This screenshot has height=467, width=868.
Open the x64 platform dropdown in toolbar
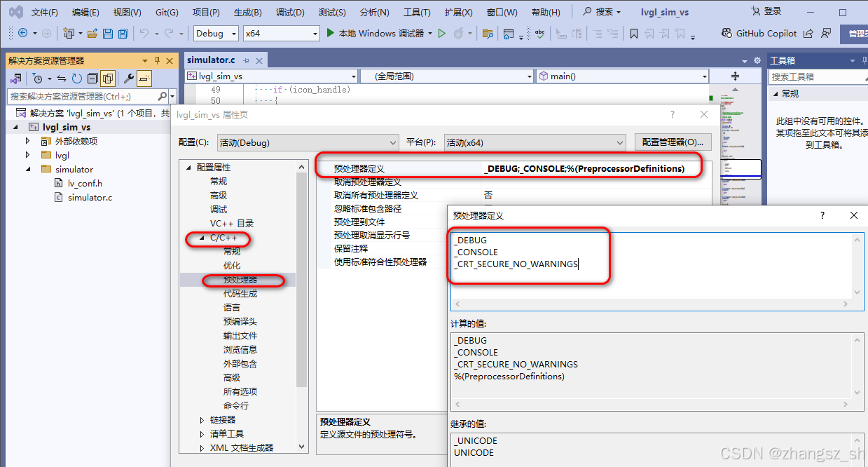click(x=281, y=33)
